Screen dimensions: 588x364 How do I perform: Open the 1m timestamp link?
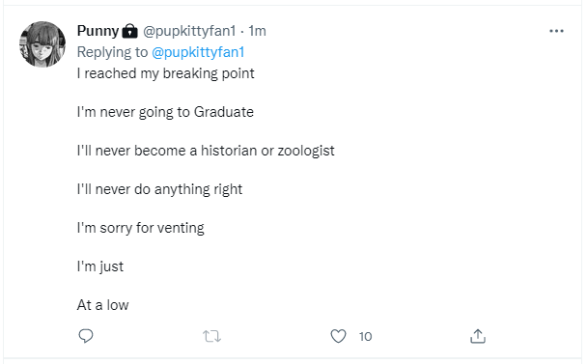257,31
